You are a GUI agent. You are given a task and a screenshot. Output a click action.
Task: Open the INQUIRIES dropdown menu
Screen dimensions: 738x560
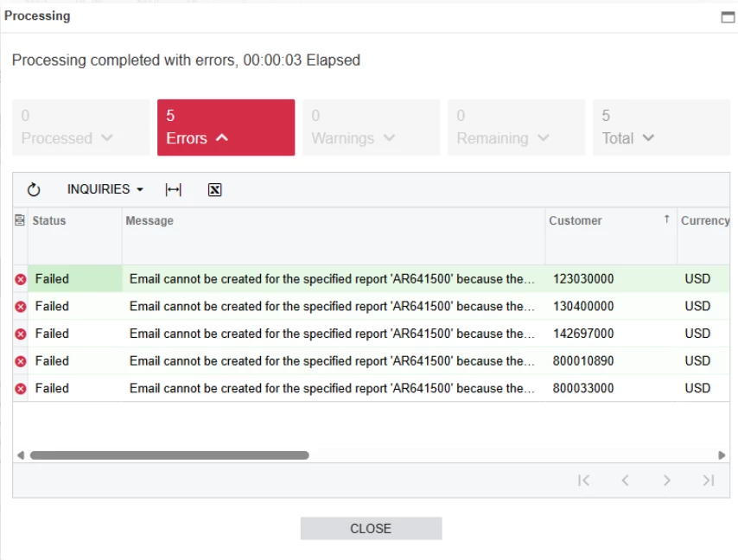coord(105,189)
